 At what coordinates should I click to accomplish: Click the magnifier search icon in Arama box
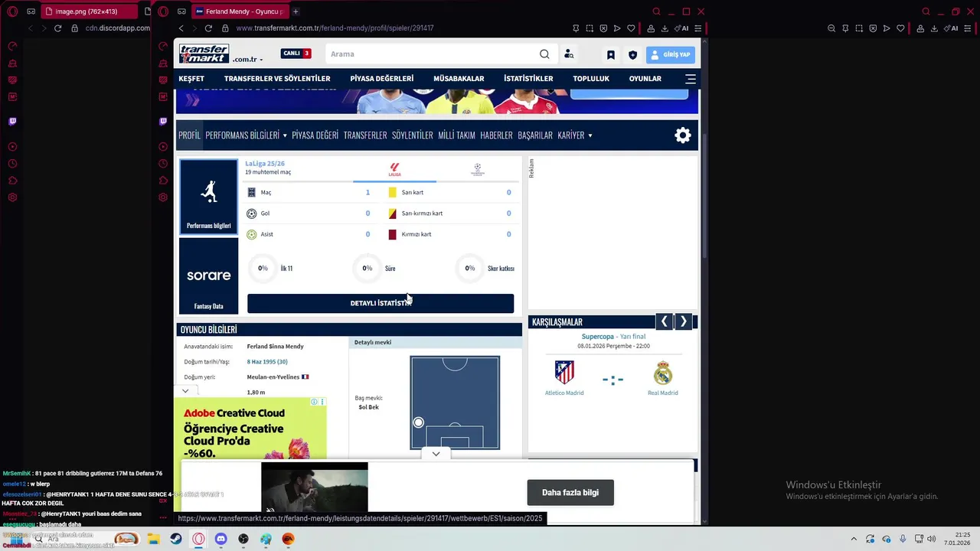tap(544, 54)
